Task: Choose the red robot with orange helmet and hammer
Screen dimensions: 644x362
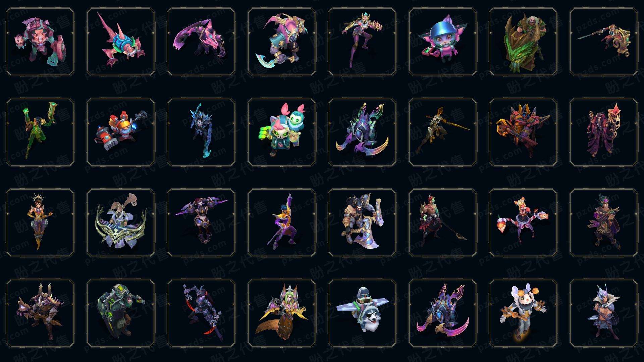Action: 121,132
